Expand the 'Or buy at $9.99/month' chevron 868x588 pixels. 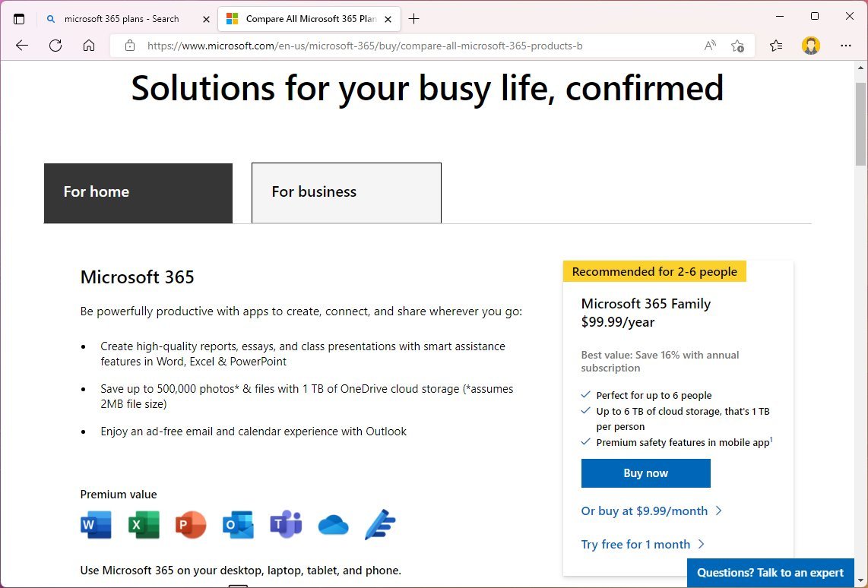(718, 511)
